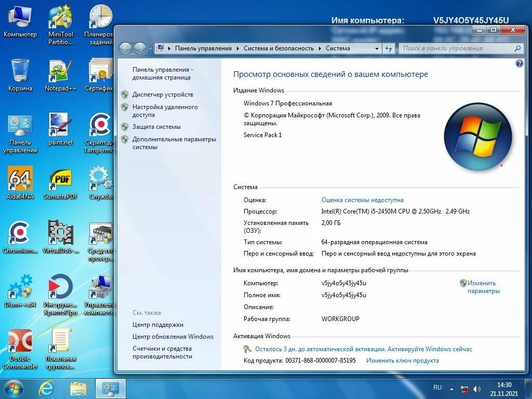Image resolution: width=532 pixels, height=399 pixels.
Task: Launch VirtualDub desktop shortcut
Action: pyautogui.click(x=60, y=237)
